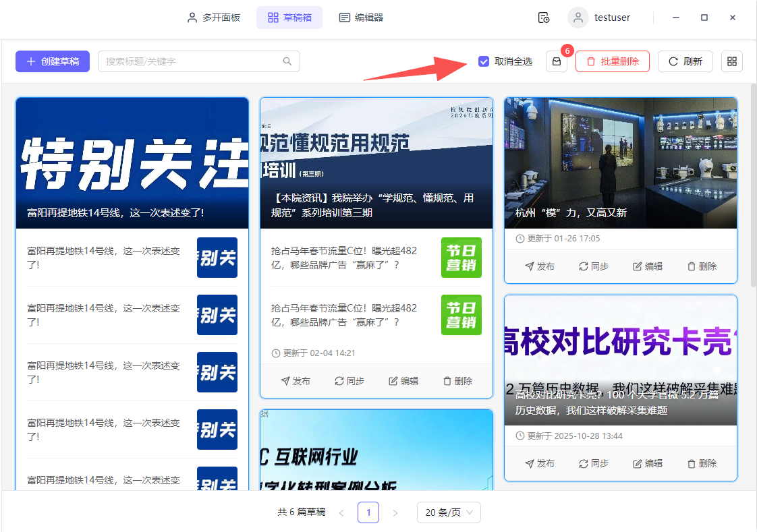Click the 更新于 01-26 17:05 timestamp
757x532 pixels.
click(x=557, y=238)
